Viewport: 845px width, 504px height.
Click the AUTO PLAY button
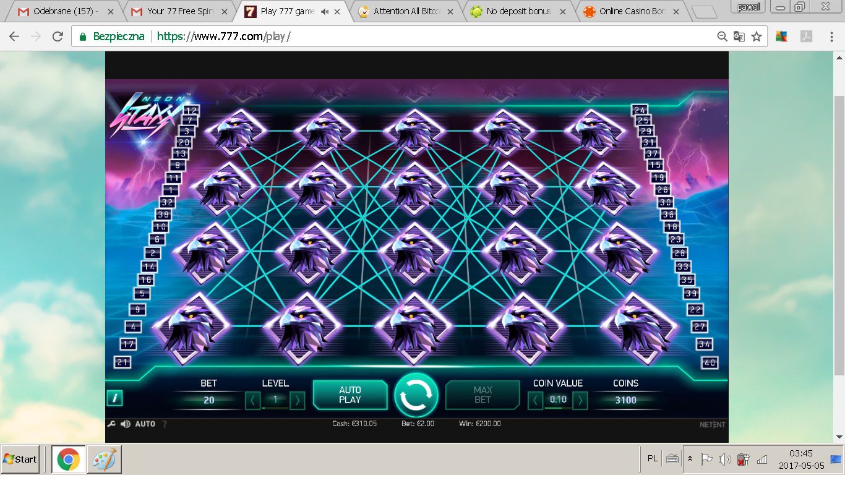pos(350,395)
